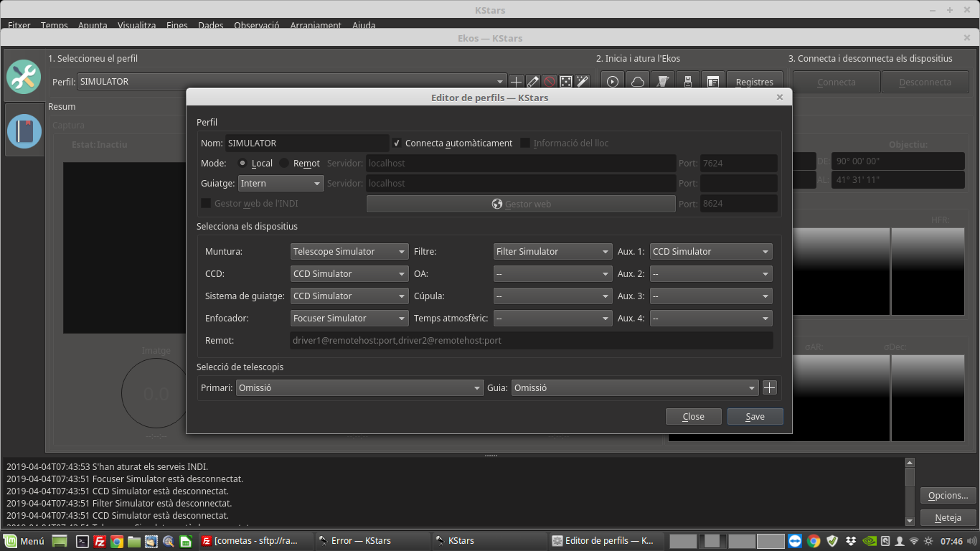Click the panel-layout icon left of Registres
Image resolution: width=980 pixels, height=551 pixels.
[713, 82]
